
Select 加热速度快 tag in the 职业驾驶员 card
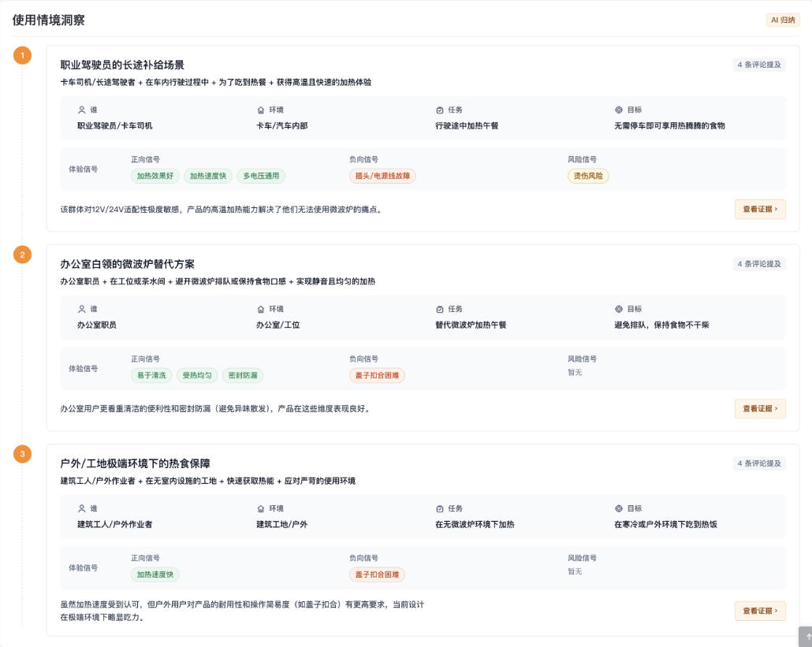tap(207, 176)
